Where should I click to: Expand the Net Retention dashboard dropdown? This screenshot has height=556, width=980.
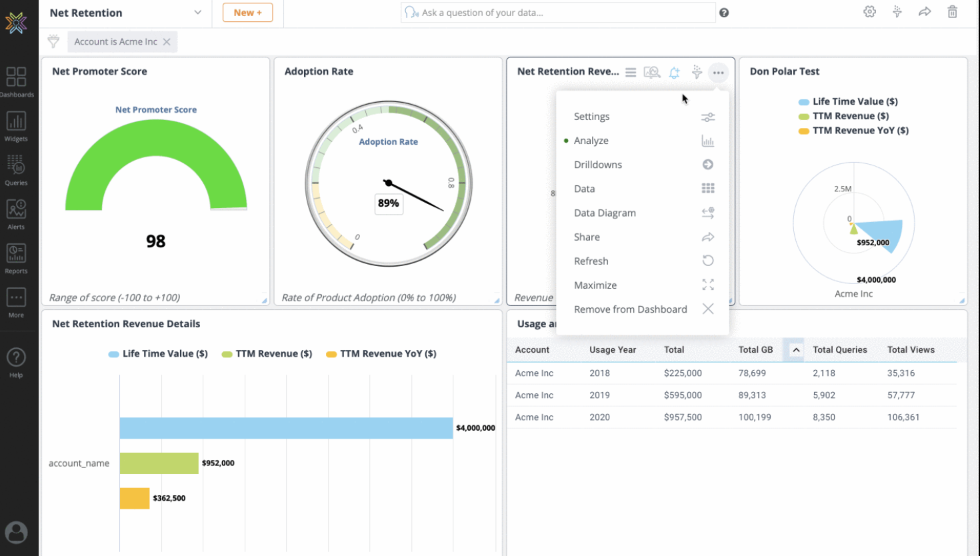point(197,13)
